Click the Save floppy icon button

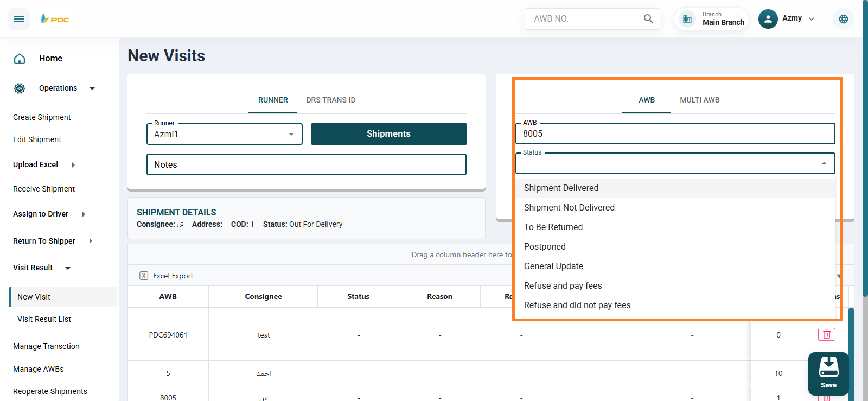(828, 373)
